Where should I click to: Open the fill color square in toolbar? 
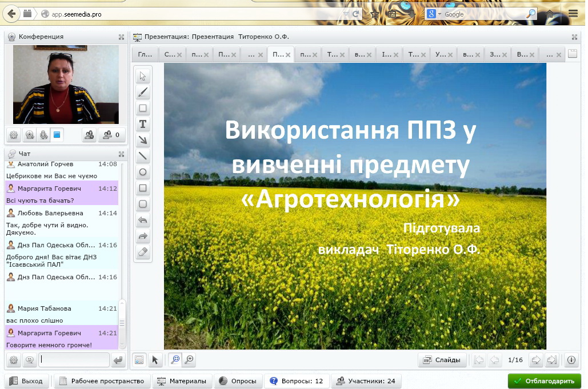[x=143, y=108]
